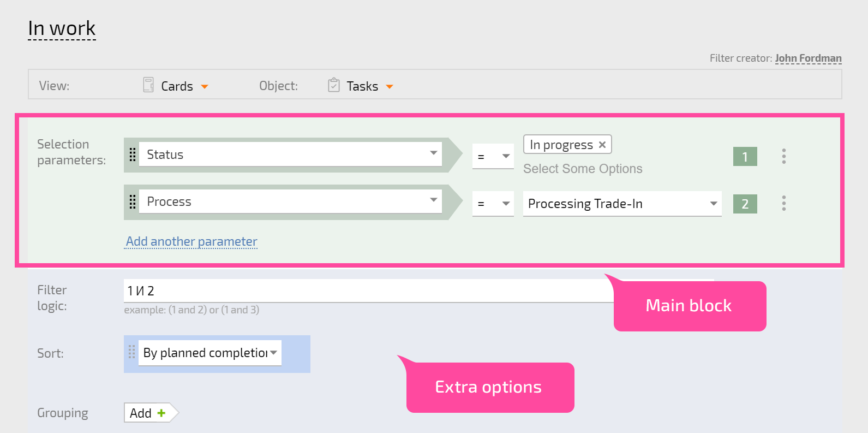
Task: Remove the In progress tag
Action: click(602, 145)
